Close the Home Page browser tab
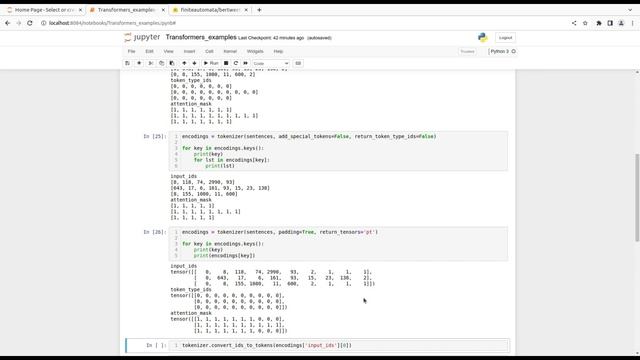640x360 pixels. point(80,10)
